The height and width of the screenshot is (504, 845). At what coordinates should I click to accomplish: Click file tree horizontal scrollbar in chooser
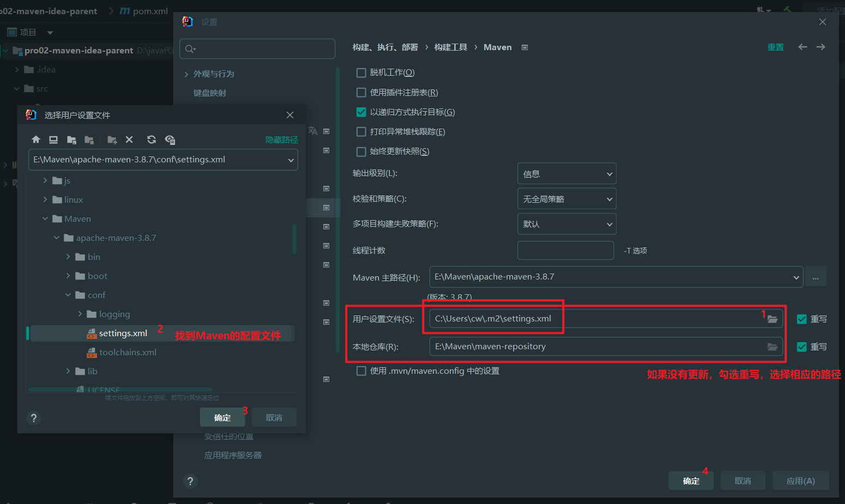point(120,389)
